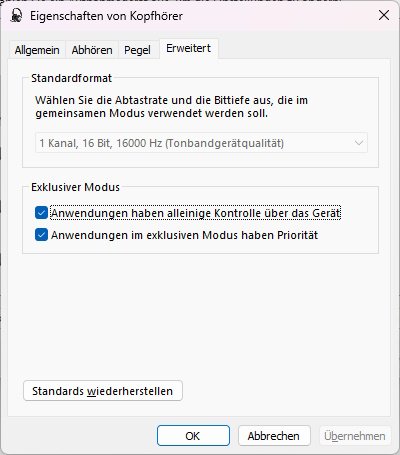
Task: Open the Standardformat sample rate combo box
Action: 201,143
